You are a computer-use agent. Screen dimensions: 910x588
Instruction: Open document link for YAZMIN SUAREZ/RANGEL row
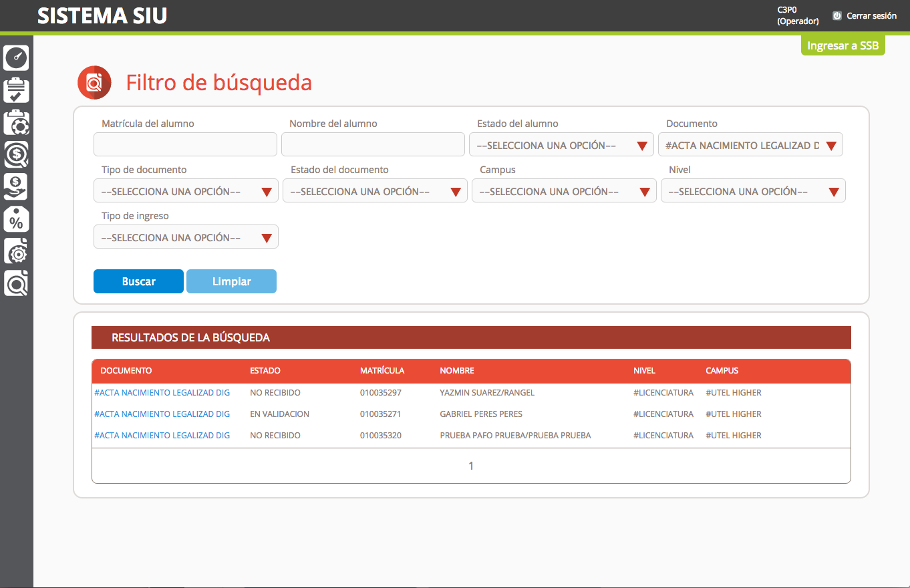click(x=162, y=392)
